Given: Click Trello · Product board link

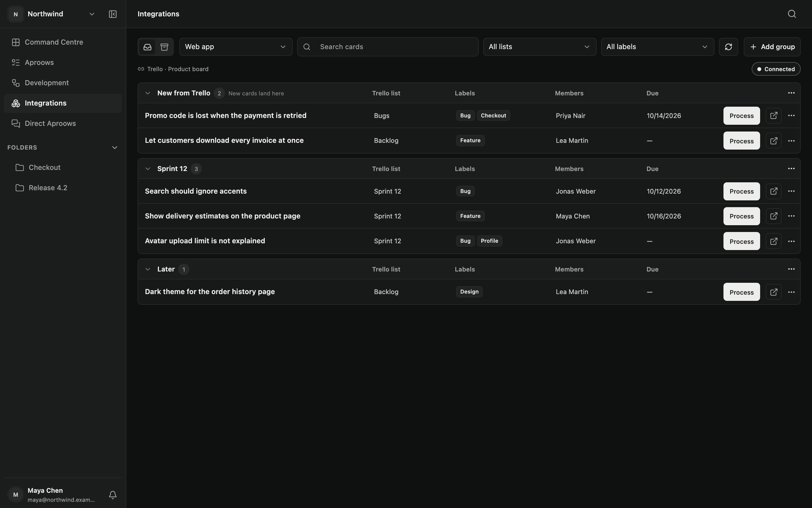Looking at the screenshot, I should coord(173,69).
